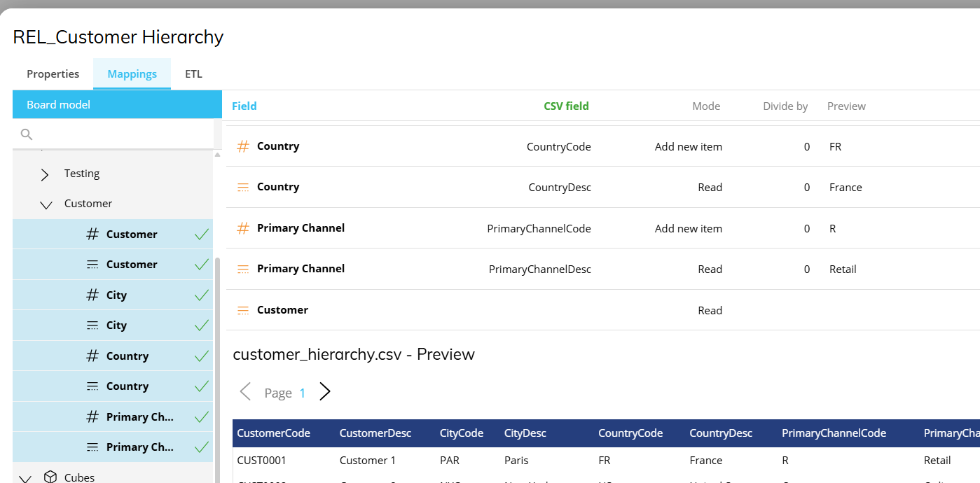Click the CSV field column header
Screen dimensions: 980x483
pos(566,106)
